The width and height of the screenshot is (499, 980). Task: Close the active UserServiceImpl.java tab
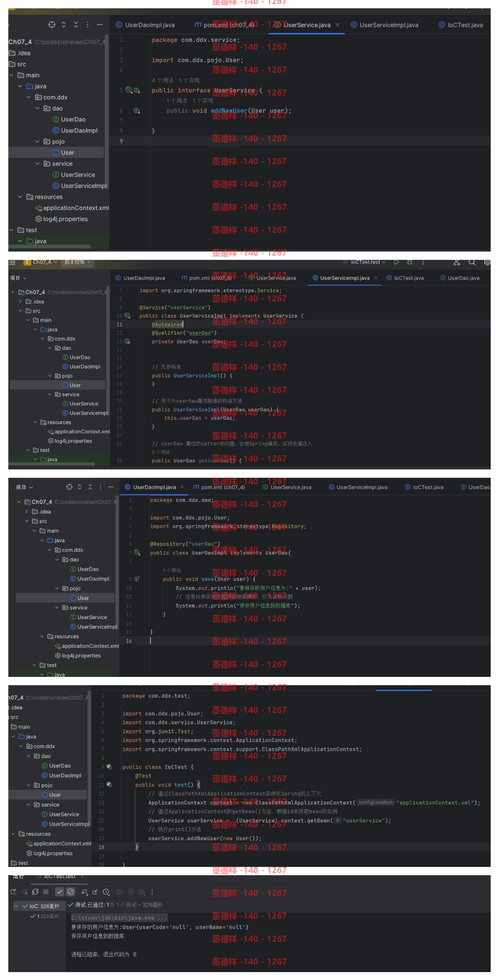(376, 278)
